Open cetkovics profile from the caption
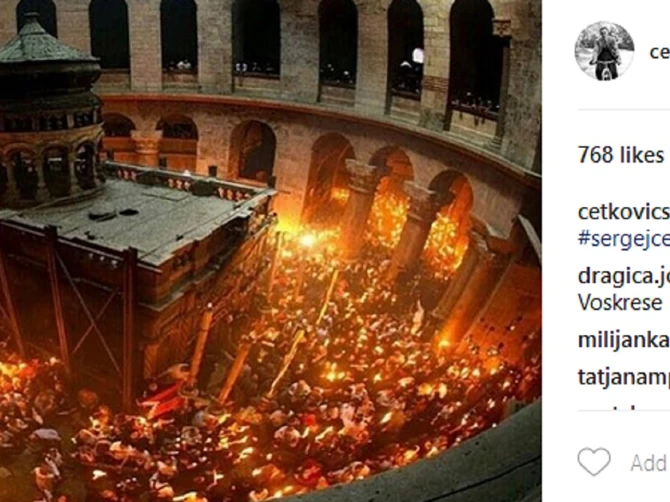 (623, 212)
